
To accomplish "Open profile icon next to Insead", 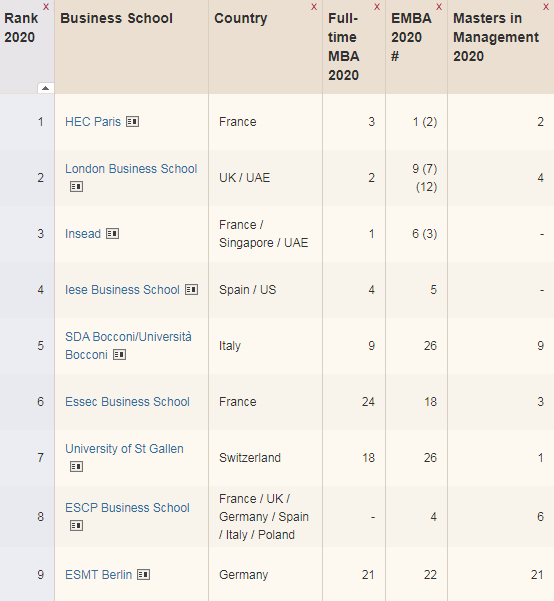I will 112,234.
